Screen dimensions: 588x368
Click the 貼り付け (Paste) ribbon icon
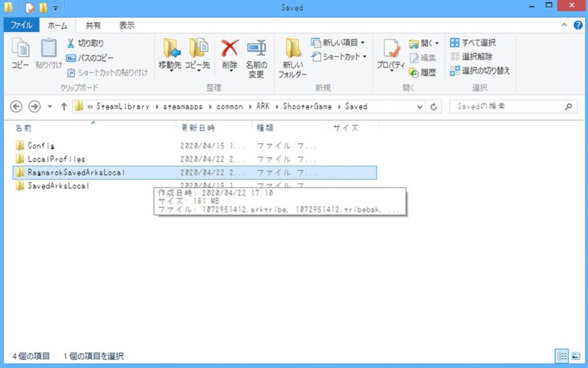click(x=49, y=53)
